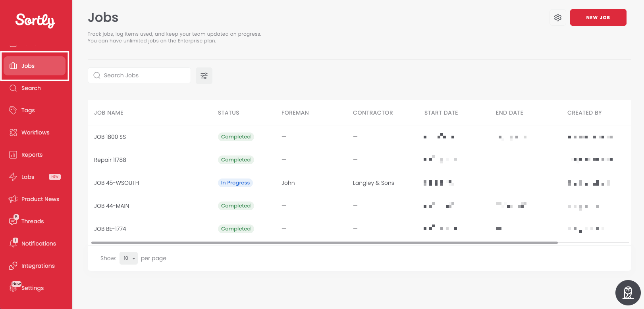Open the Reports chart icon
Screen dimensions: 644x309
coord(13,155)
